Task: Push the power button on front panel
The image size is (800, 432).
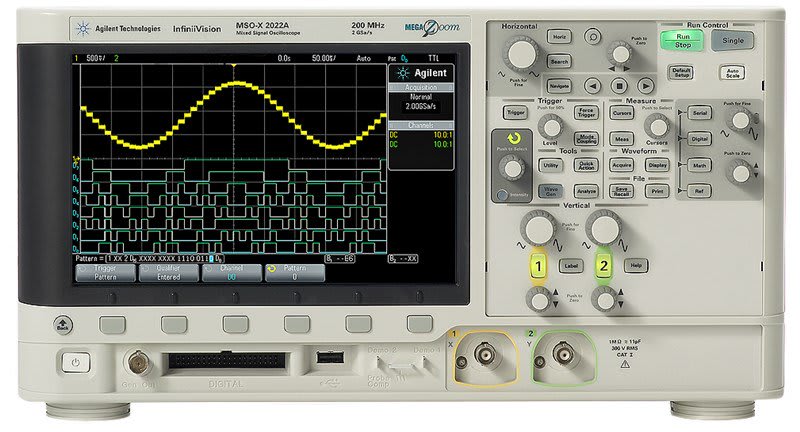Action: [76, 363]
